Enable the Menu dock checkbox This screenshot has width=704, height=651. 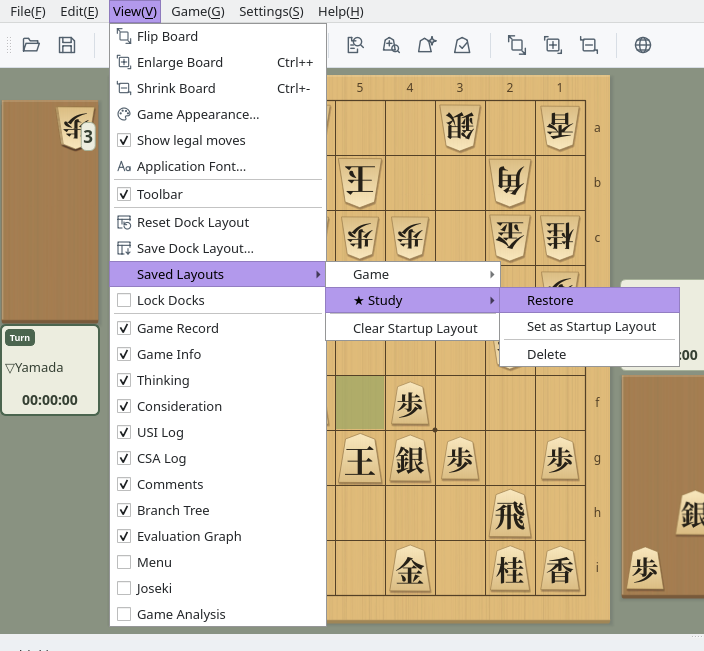124,563
